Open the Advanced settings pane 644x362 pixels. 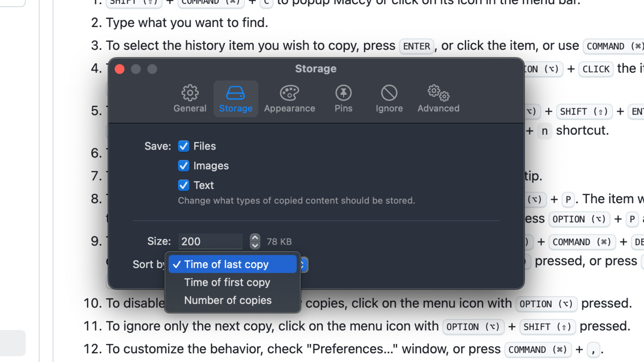pos(438,98)
